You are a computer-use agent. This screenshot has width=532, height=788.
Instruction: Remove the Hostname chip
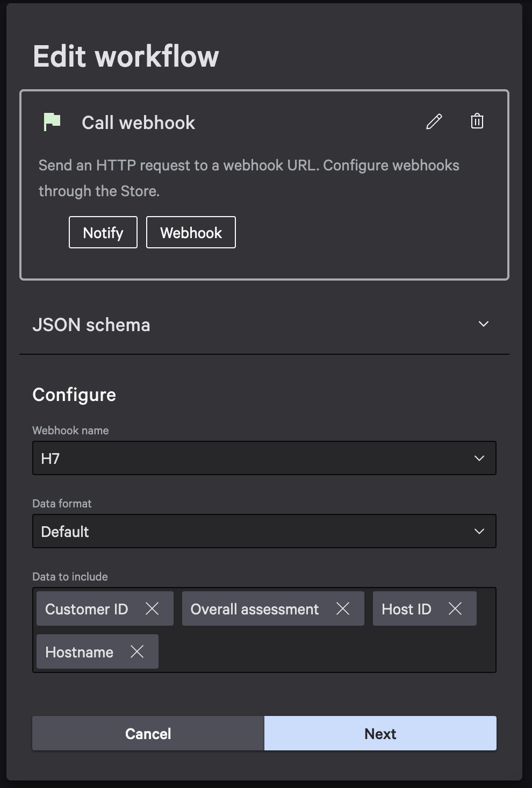click(137, 651)
